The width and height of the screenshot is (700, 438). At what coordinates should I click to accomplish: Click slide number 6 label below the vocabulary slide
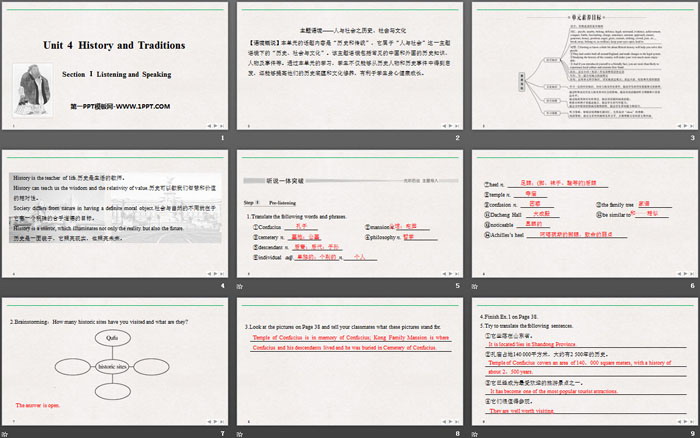point(692,286)
